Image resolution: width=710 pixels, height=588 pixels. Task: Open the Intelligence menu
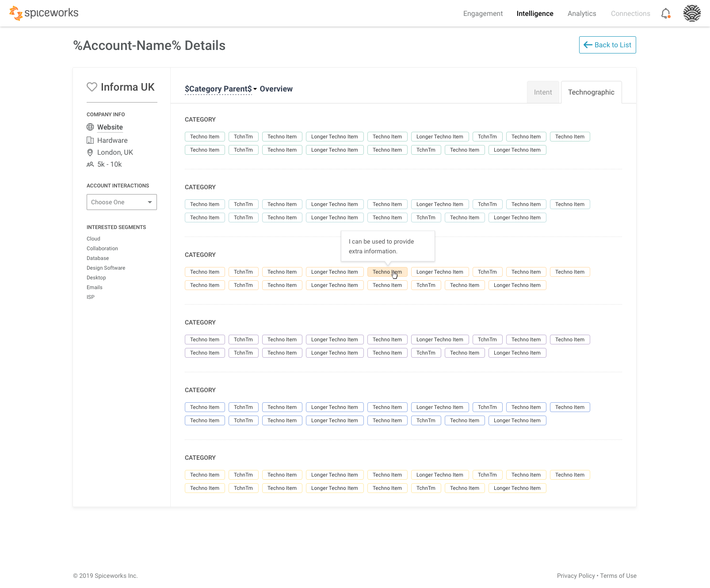point(535,14)
